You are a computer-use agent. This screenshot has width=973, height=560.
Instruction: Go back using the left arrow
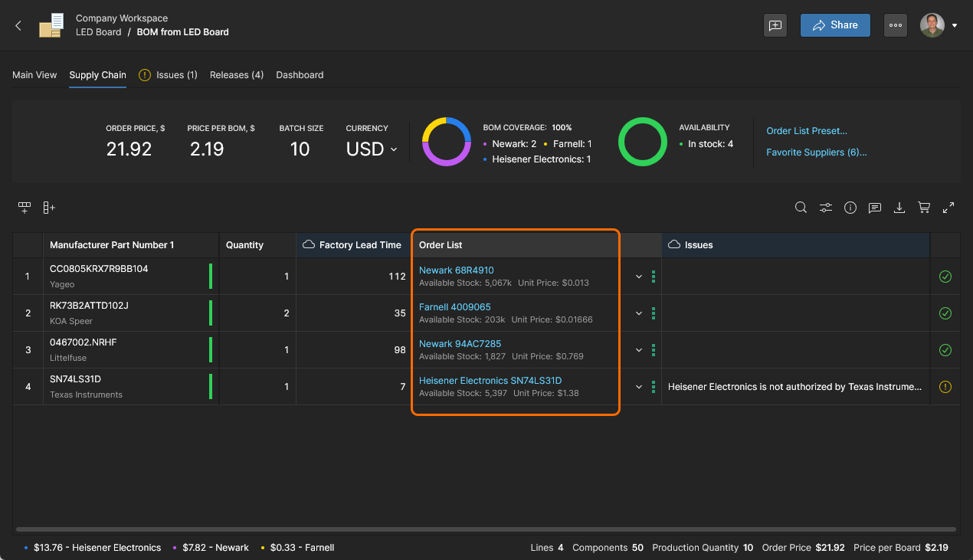18,25
